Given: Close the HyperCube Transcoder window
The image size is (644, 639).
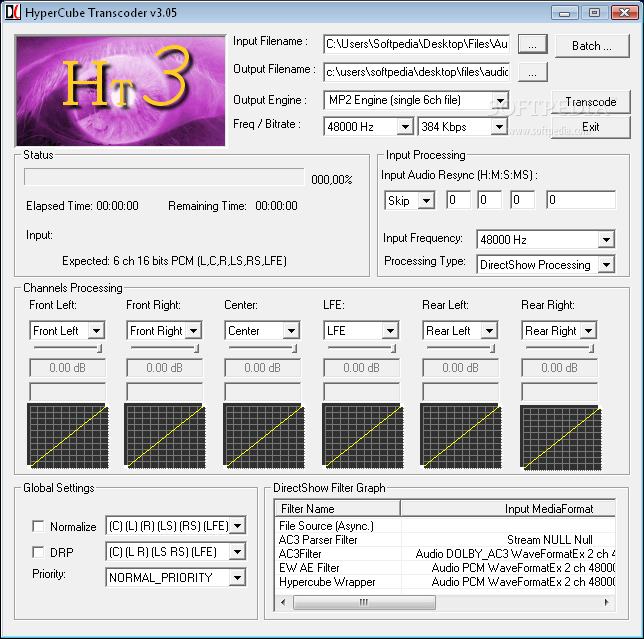Looking at the screenshot, I should click(624, 12).
